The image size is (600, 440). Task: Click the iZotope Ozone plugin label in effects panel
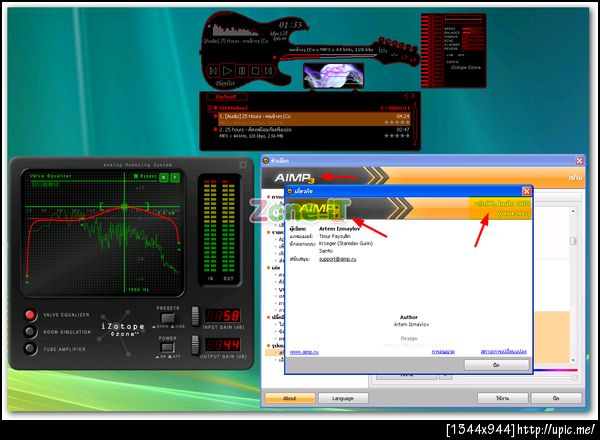click(465, 67)
